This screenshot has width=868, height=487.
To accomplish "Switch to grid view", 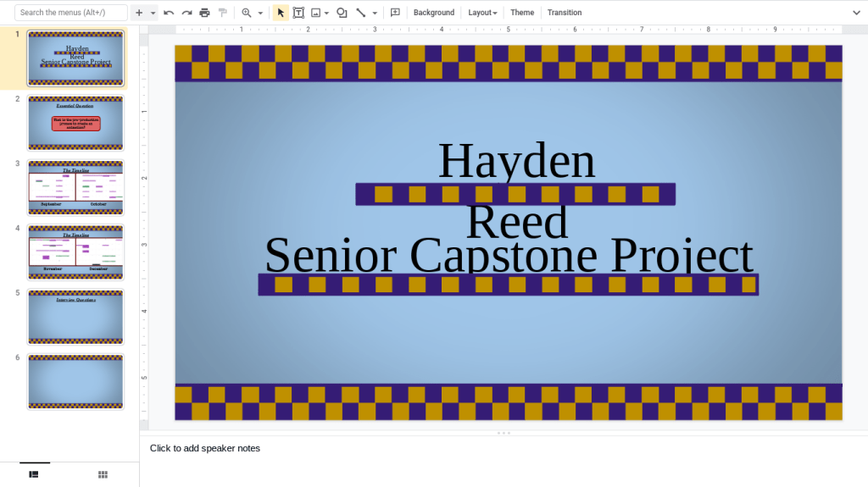I will click(x=103, y=474).
